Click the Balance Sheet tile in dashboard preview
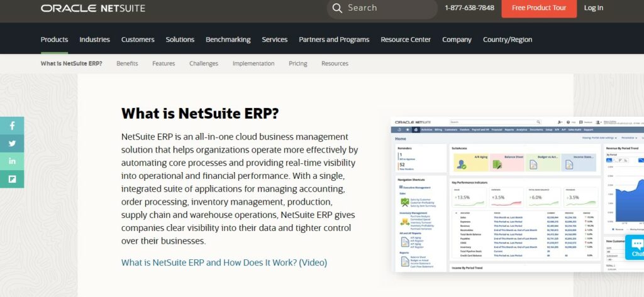The width and height of the screenshot is (644, 297). pos(506,163)
